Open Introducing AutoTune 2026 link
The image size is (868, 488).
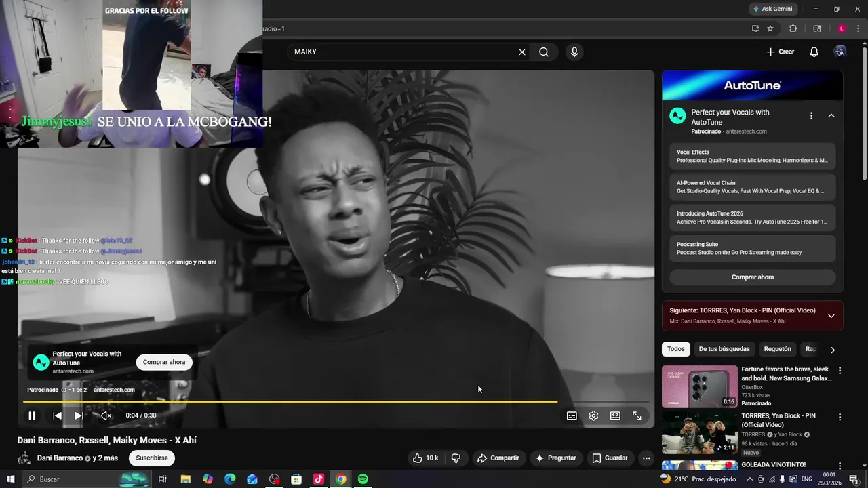click(752, 218)
